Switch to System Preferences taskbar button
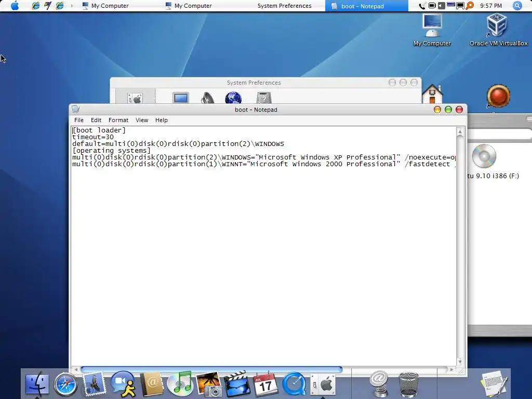 [284, 6]
